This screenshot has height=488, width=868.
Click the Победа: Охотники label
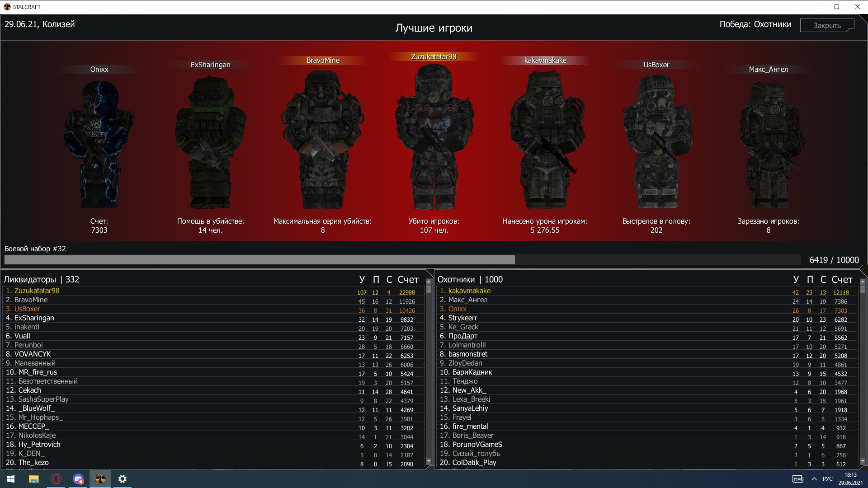755,24
